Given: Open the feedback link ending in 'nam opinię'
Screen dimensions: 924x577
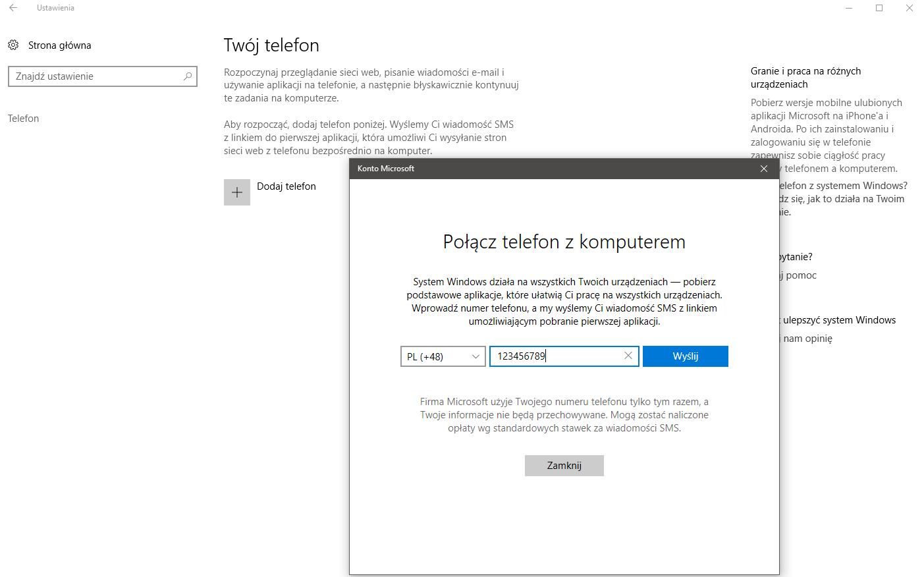Looking at the screenshot, I should [806, 339].
